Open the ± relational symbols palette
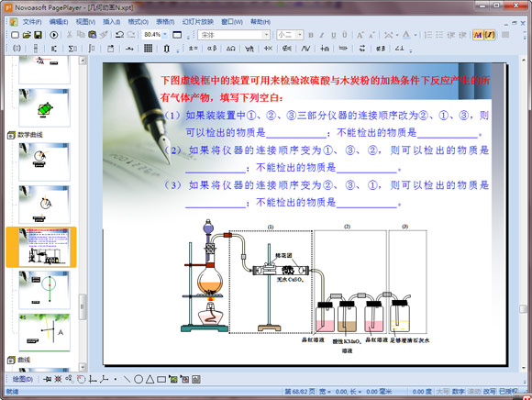This screenshot has height=400, width=532. pyautogui.click(x=193, y=49)
